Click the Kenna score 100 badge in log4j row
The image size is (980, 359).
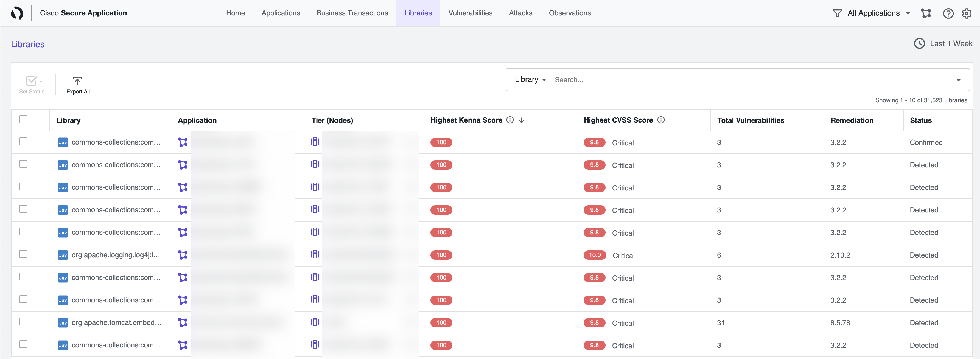(x=441, y=255)
